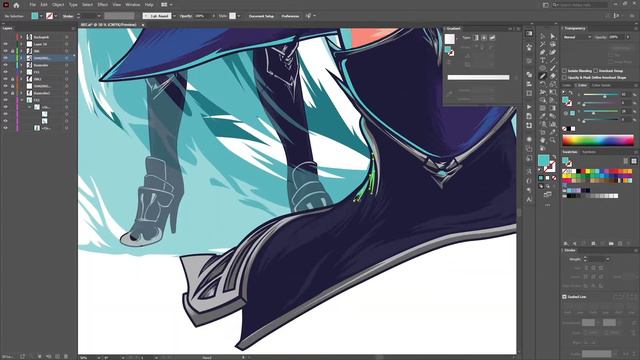
Task: Toggle lock on third layer row
Action: [x=12, y=51]
